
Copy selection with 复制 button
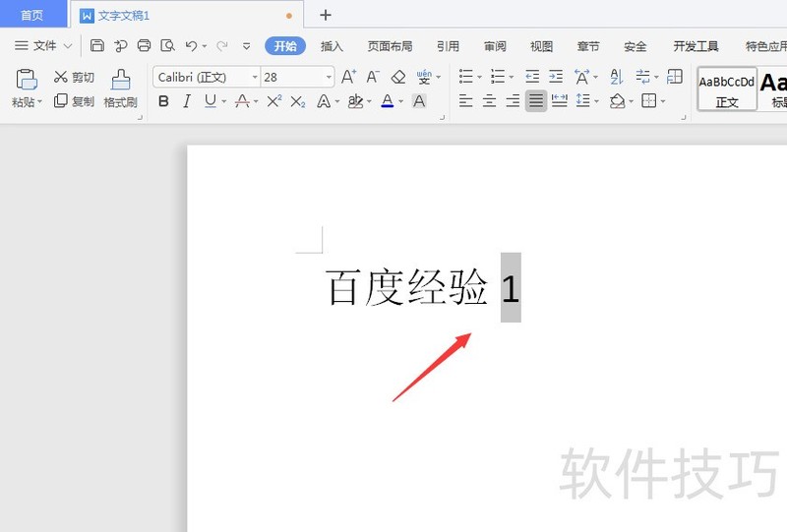point(74,101)
